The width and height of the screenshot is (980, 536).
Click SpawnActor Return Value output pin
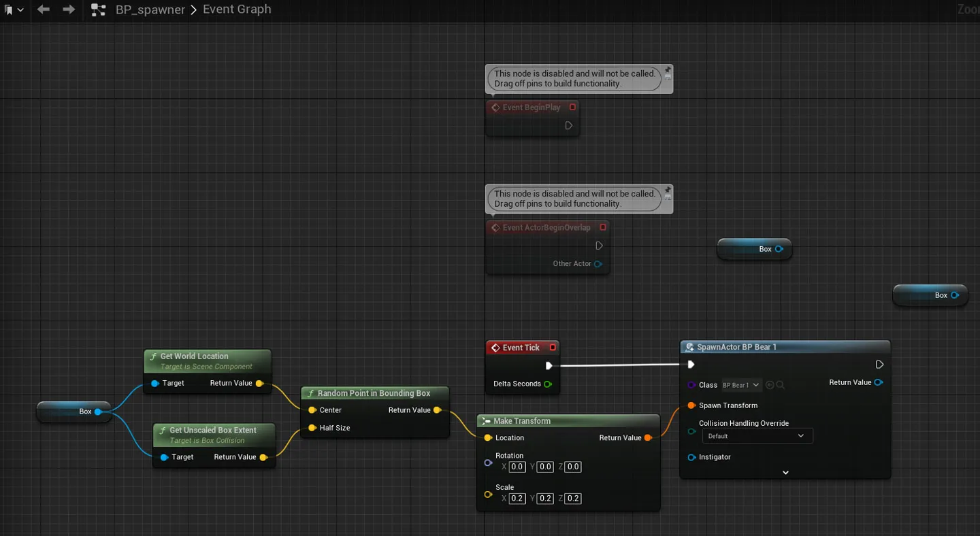[879, 382]
